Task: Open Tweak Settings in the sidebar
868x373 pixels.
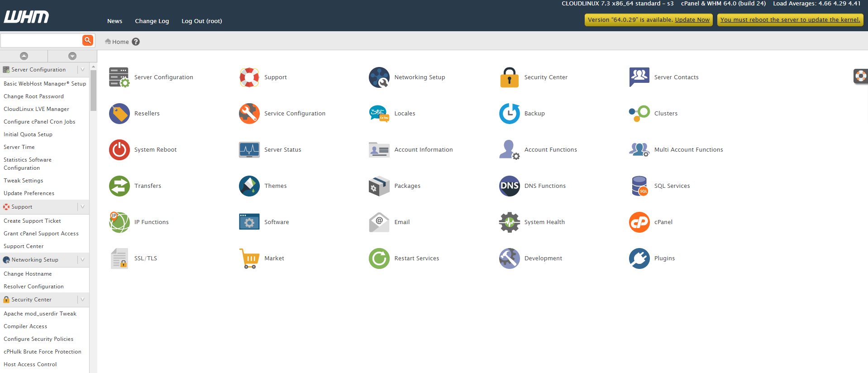Action: coord(24,181)
